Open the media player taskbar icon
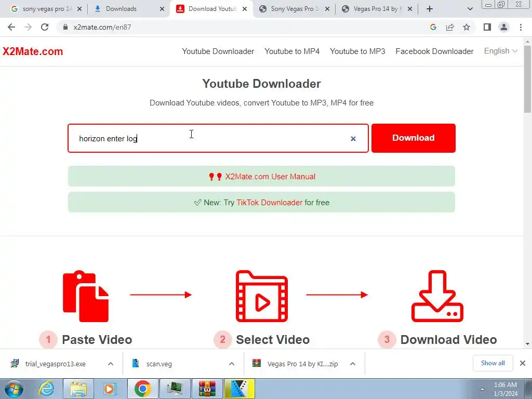 [x=110, y=389]
